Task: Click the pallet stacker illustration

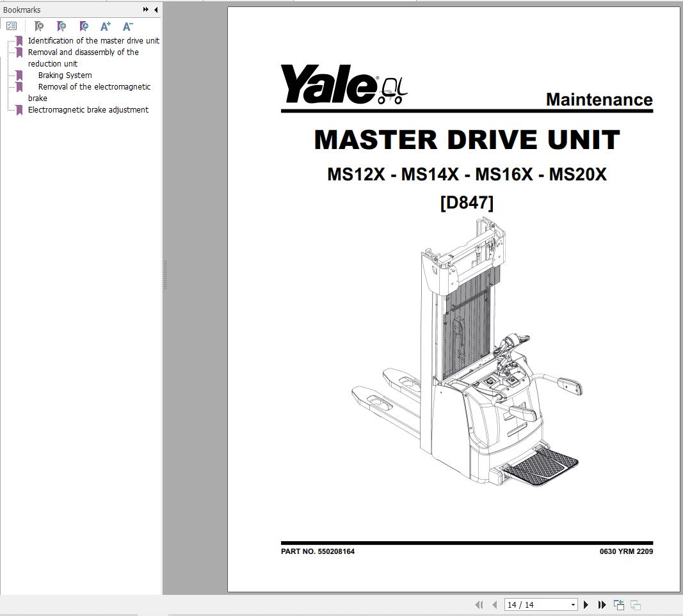Action: tap(467, 351)
